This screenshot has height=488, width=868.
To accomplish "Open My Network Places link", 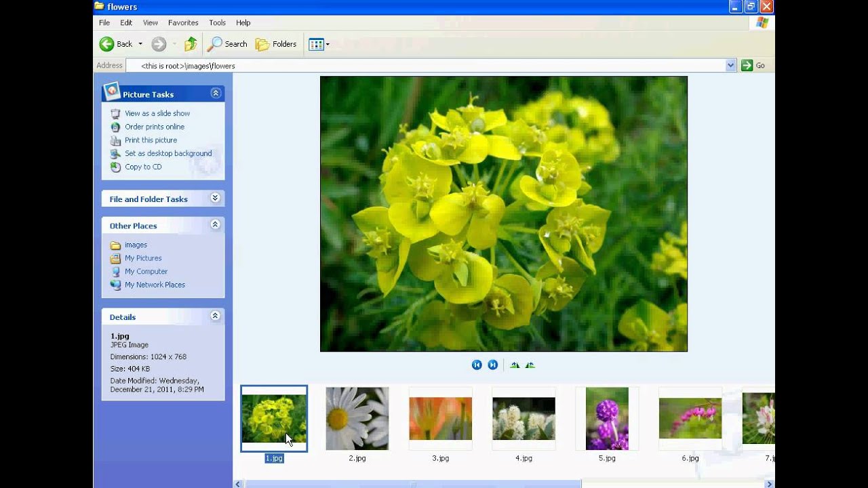I will (155, 285).
